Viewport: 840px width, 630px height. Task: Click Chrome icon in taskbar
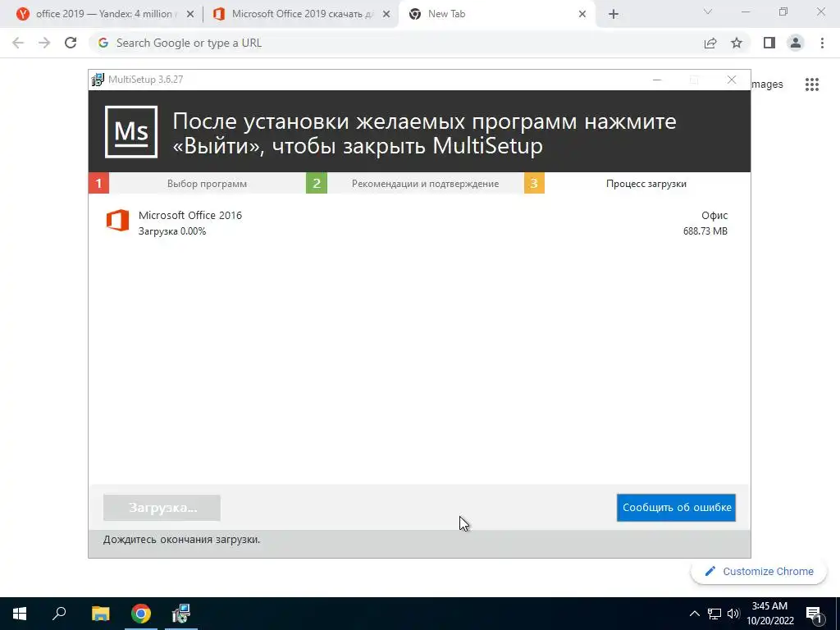pos(141,614)
